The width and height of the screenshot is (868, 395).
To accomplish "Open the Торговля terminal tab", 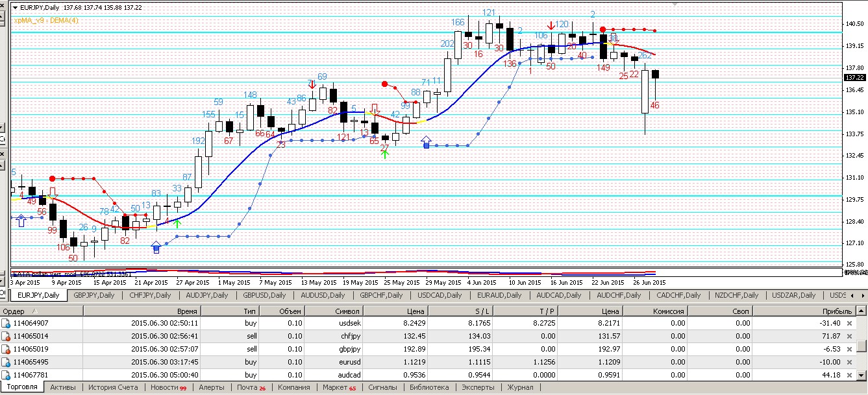I will coord(22,387).
